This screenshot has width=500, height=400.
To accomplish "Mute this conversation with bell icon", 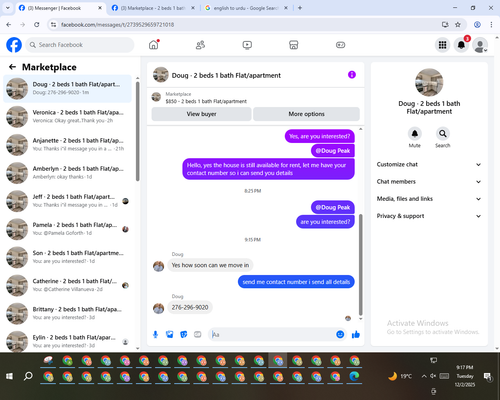I will coord(415,134).
